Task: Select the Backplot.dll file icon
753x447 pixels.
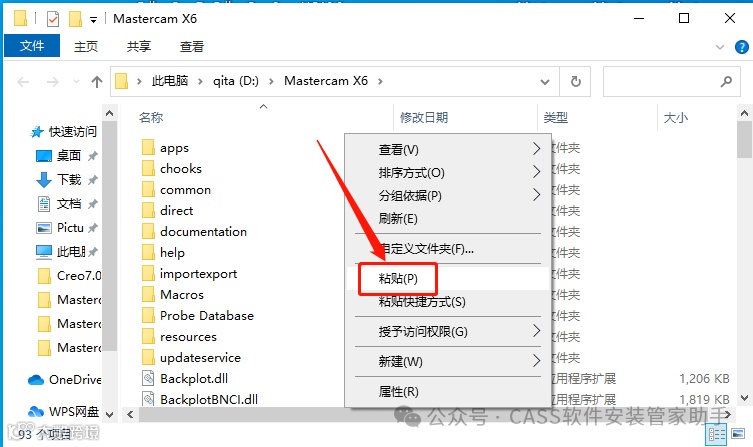Action: (x=148, y=378)
